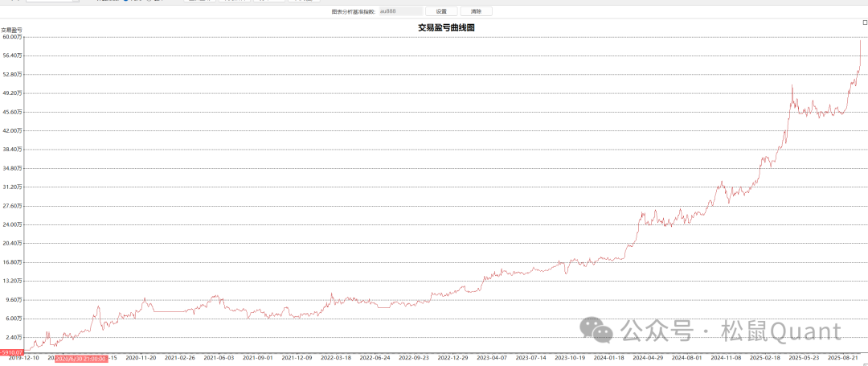Screen dimensions: 868x366
Task: Click the 交易盈亏 y-axis title
Action: pyautogui.click(x=11, y=30)
